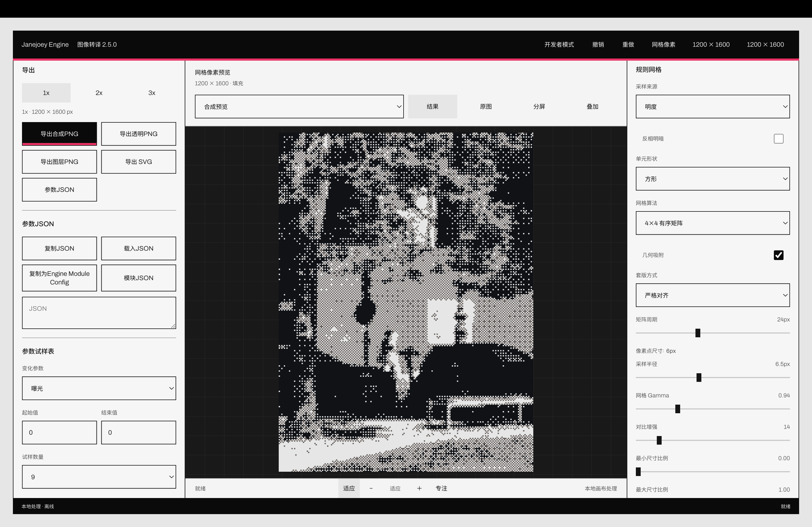Click the minus zoom-out button
The width and height of the screenshot is (812, 527).
click(x=371, y=488)
